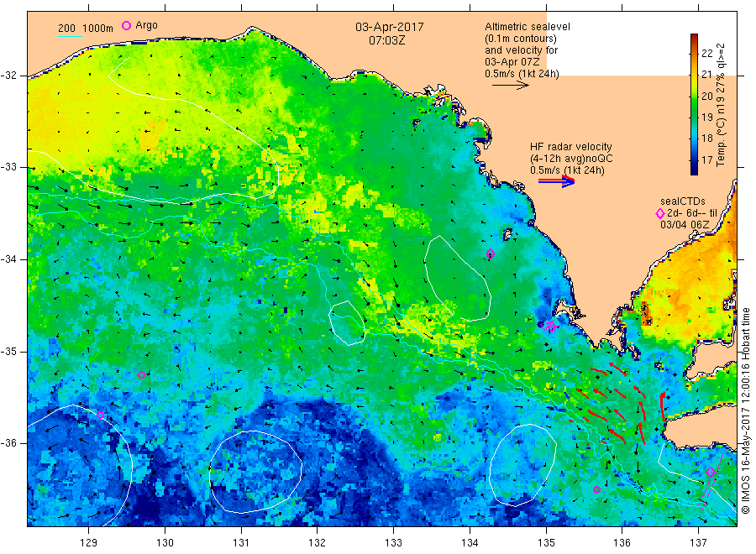Click the '(0.1m contours)' text

(x=521, y=39)
